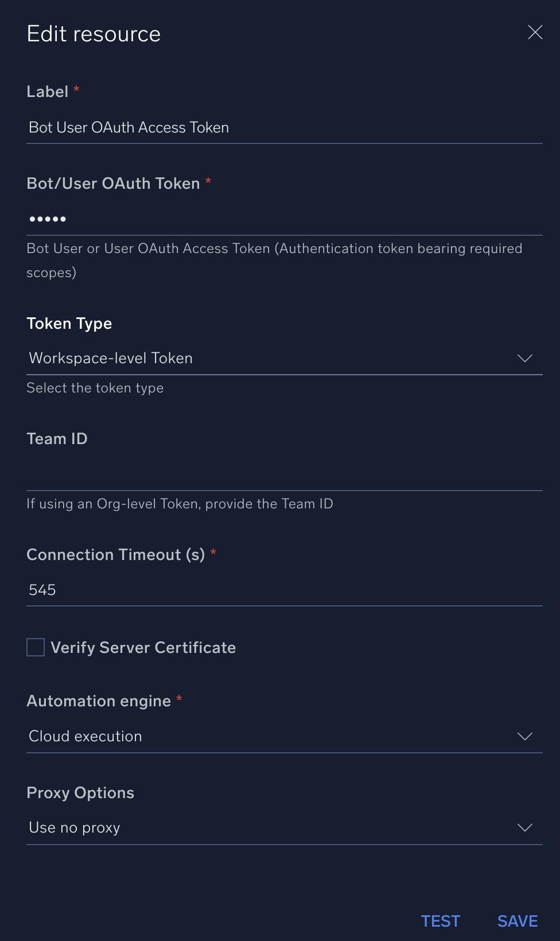Click the "Bot/User OAuth Token" field heading
This screenshot has height=941, width=560.
click(x=113, y=184)
